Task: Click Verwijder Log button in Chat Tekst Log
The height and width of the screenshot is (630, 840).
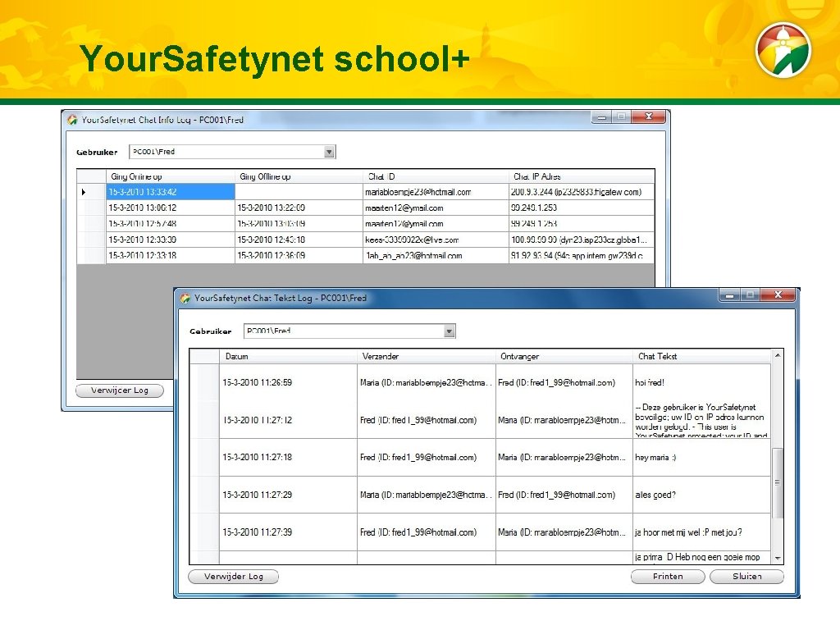Action: 233,577
